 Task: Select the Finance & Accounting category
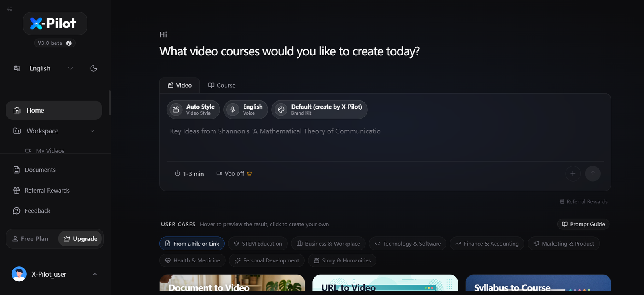click(487, 244)
